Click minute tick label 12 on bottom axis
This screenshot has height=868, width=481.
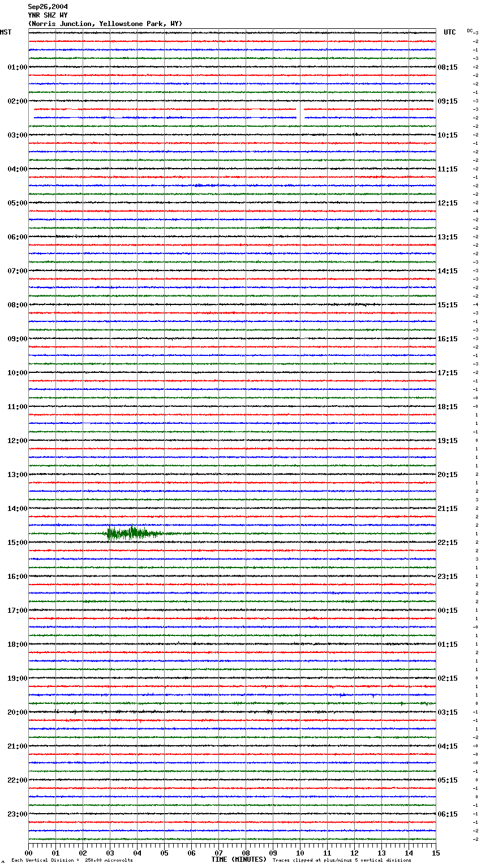pos(354,853)
